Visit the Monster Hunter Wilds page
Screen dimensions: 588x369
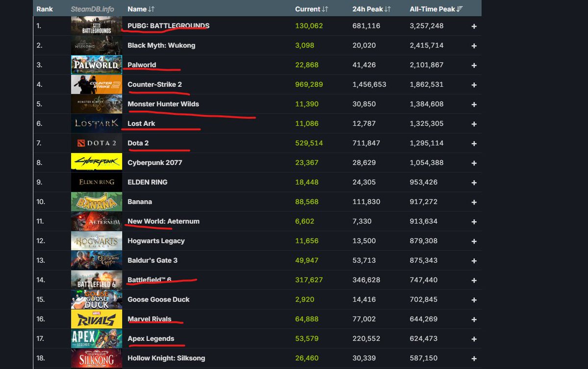click(163, 104)
